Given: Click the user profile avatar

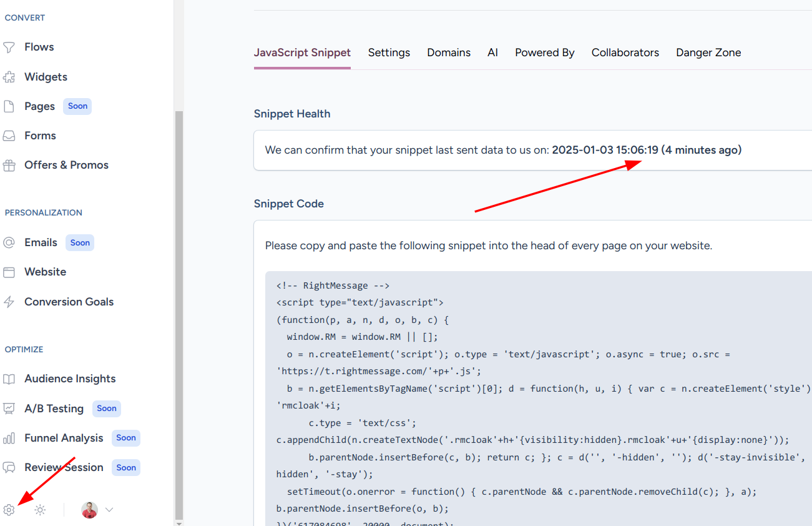Looking at the screenshot, I should (x=89, y=510).
